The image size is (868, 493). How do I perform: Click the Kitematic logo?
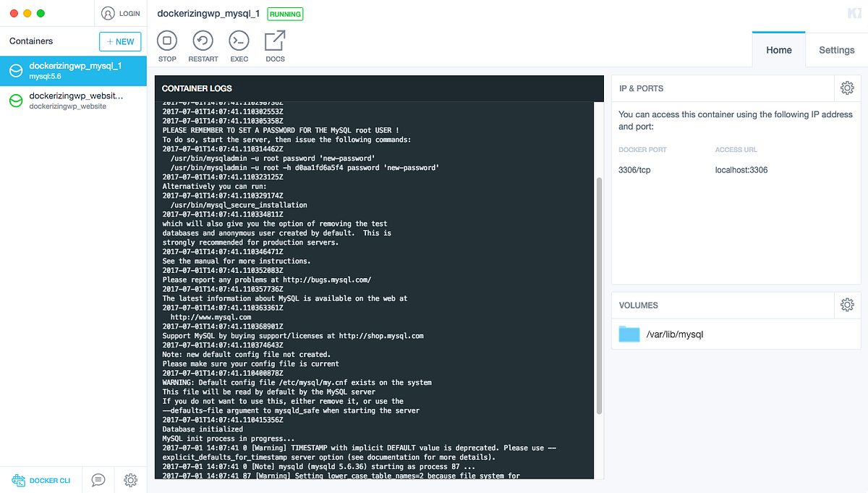click(854, 12)
